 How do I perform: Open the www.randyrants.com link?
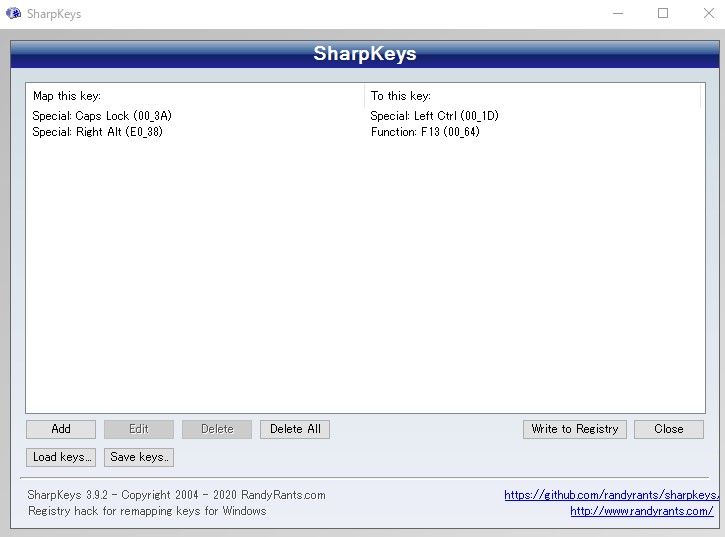pos(642,511)
